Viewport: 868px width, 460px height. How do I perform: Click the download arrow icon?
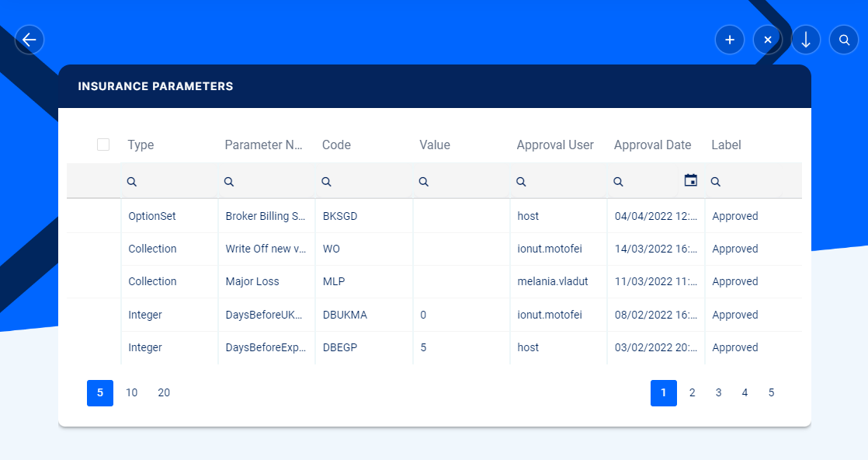pyautogui.click(x=806, y=40)
